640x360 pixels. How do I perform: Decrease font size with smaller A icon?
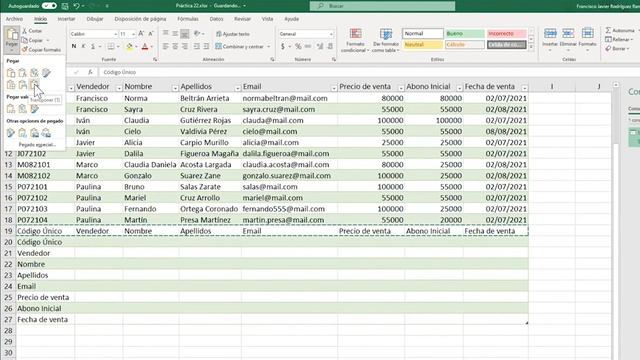tap(151, 33)
